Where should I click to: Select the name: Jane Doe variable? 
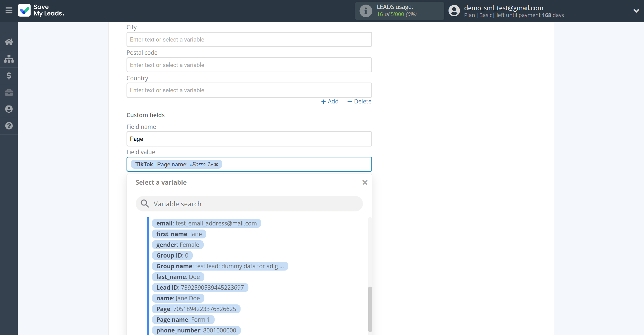pyautogui.click(x=178, y=298)
